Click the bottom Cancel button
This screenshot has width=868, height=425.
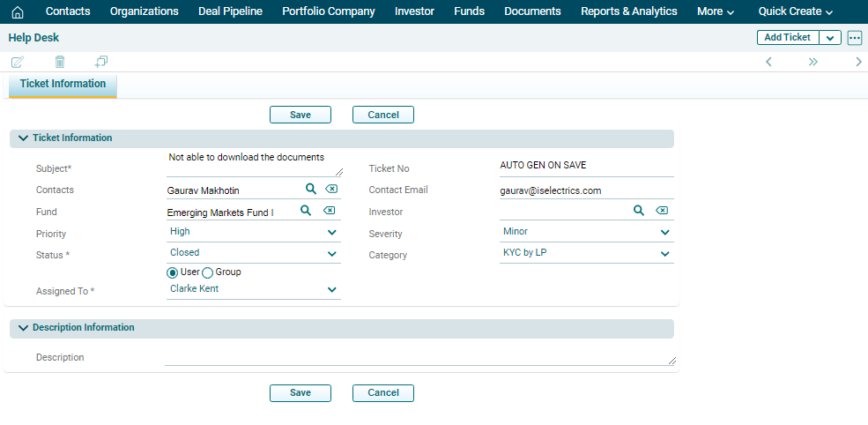pos(382,393)
